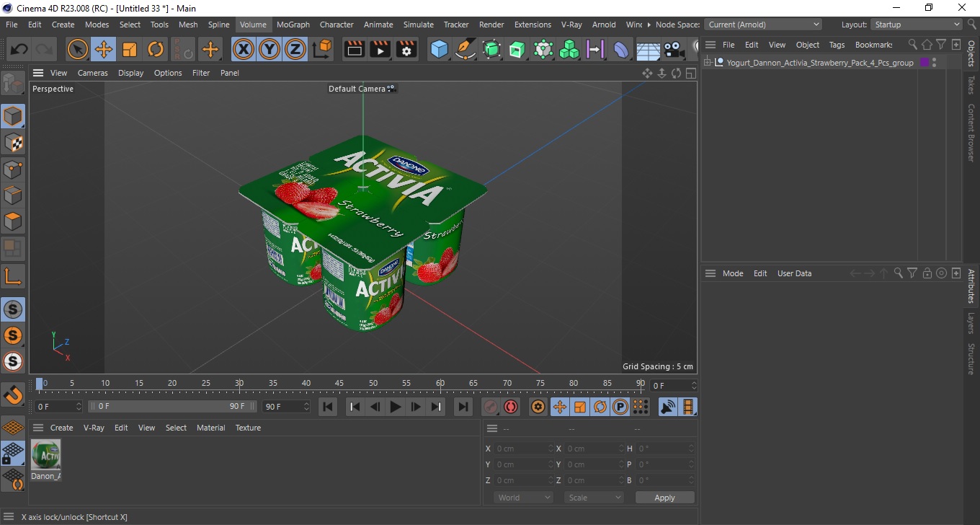The width and height of the screenshot is (980, 525).
Task: Open the Objects panel hamburger menu
Action: pos(710,45)
